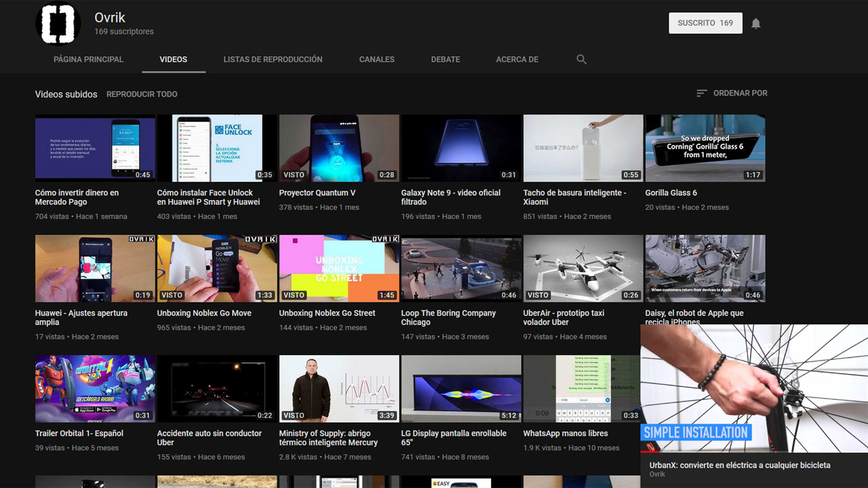Open the channel search magnifier icon
The image size is (868, 488).
point(581,60)
